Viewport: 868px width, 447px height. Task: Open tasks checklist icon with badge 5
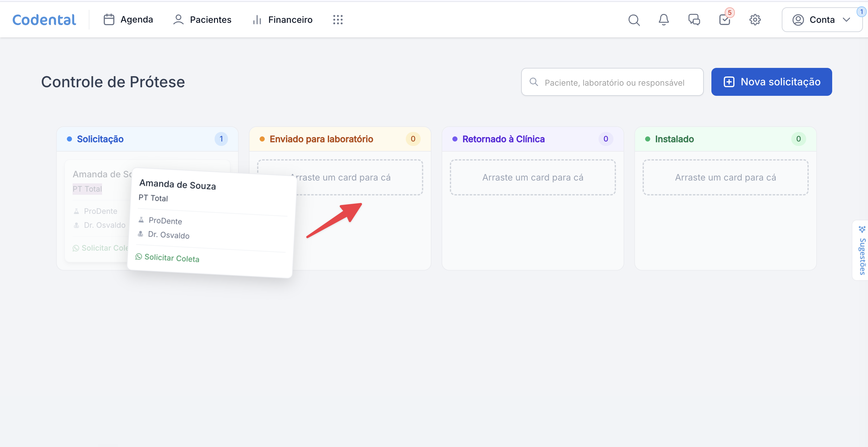(724, 20)
